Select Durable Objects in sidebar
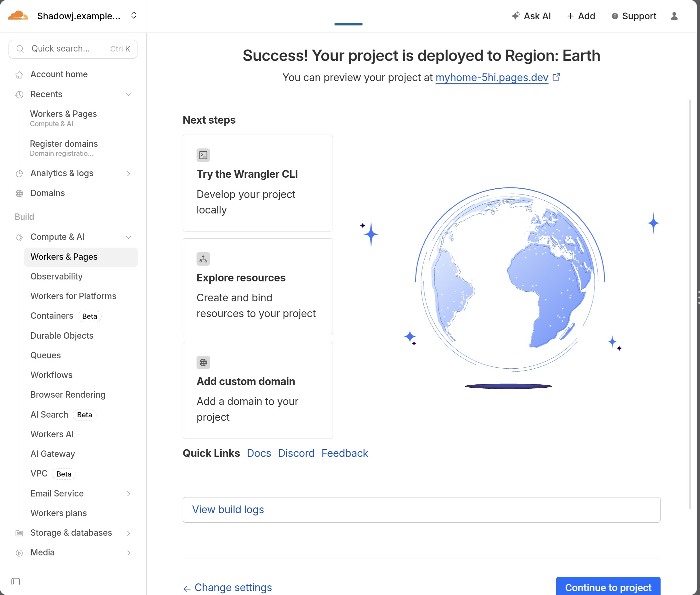Screen dimensions: 700x595 coord(62,335)
